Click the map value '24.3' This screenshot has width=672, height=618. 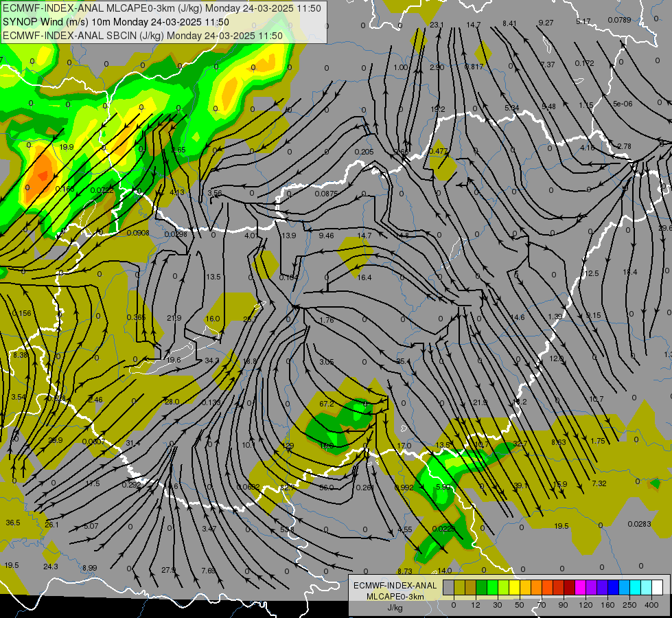pyautogui.click(x=51, y=566)
